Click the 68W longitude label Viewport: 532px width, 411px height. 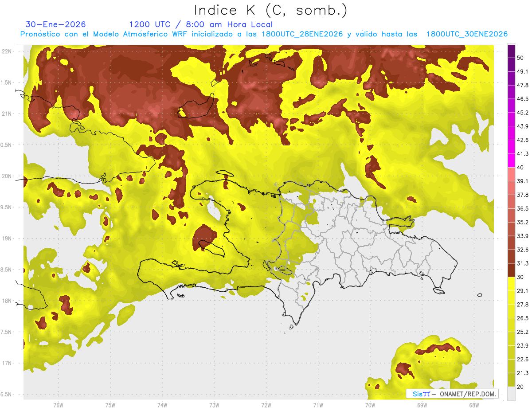473,405
